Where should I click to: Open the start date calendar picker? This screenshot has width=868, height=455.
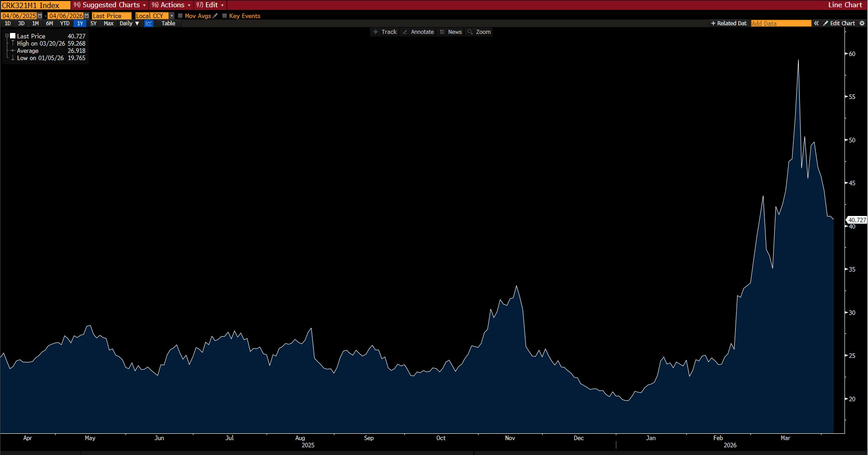tap(40, 16)
